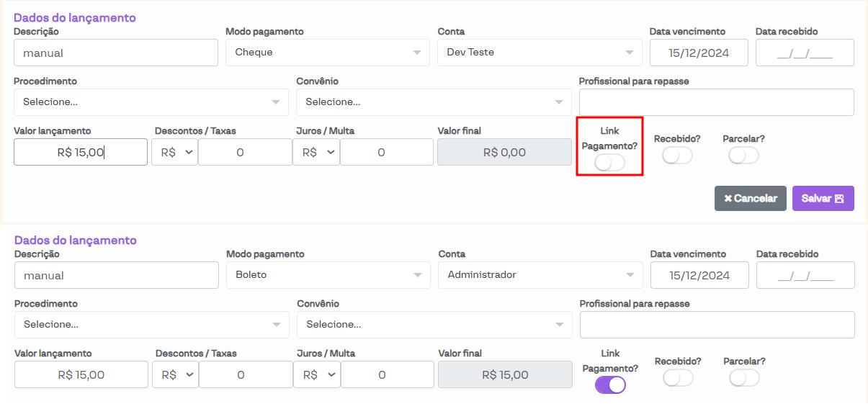Click the Procedimento arrow in the Boleto form

[x=277, y=325]
